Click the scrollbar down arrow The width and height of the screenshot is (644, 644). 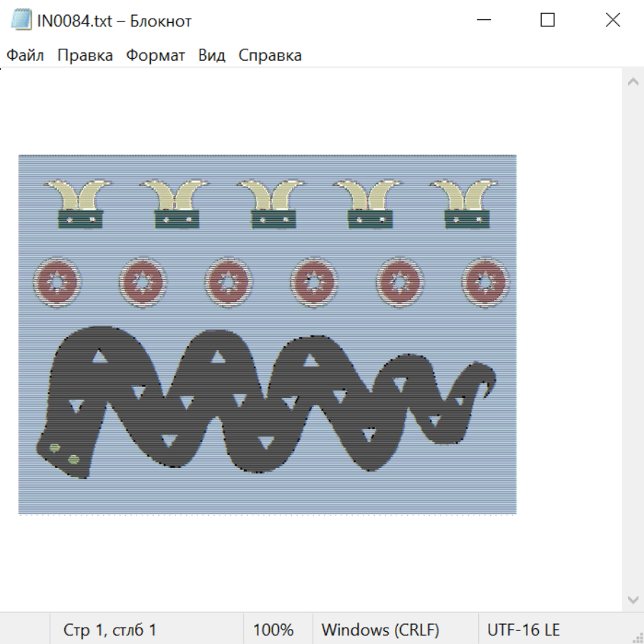633,599
